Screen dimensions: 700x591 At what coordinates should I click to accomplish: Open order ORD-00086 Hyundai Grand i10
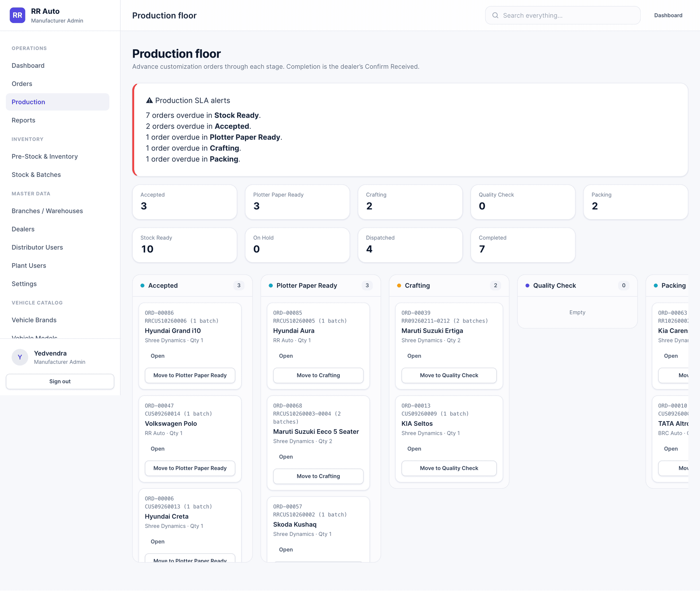click(x=157, y=356)
